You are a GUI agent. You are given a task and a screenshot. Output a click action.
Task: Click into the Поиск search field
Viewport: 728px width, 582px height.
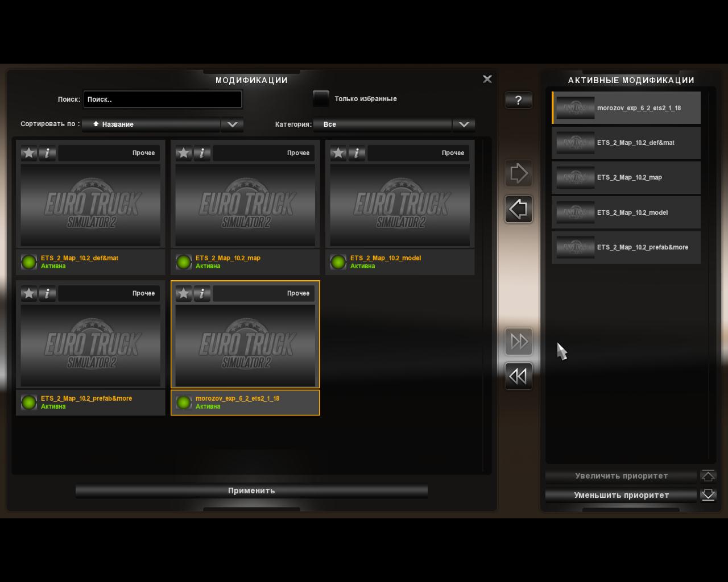tap(163, 99)
